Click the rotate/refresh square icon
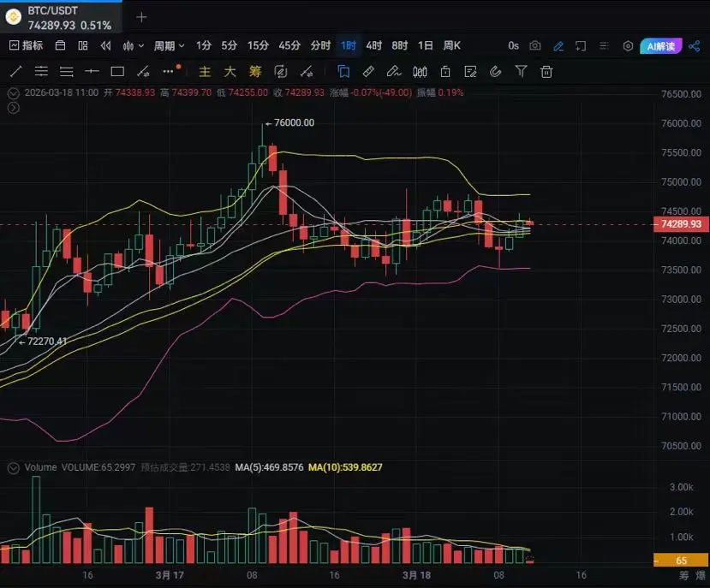This screenshot has height=588, width=710. 281,72
